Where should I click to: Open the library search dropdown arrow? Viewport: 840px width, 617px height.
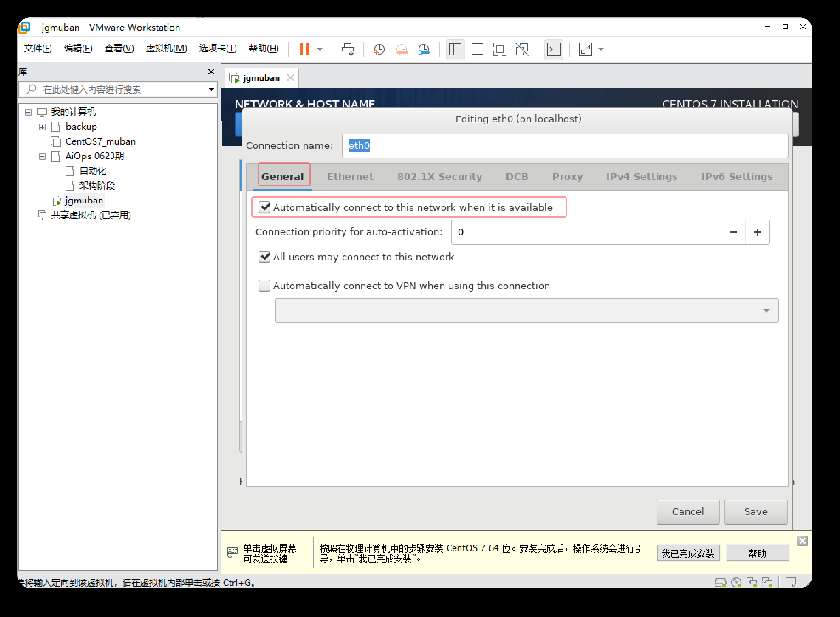pos(211,90)
